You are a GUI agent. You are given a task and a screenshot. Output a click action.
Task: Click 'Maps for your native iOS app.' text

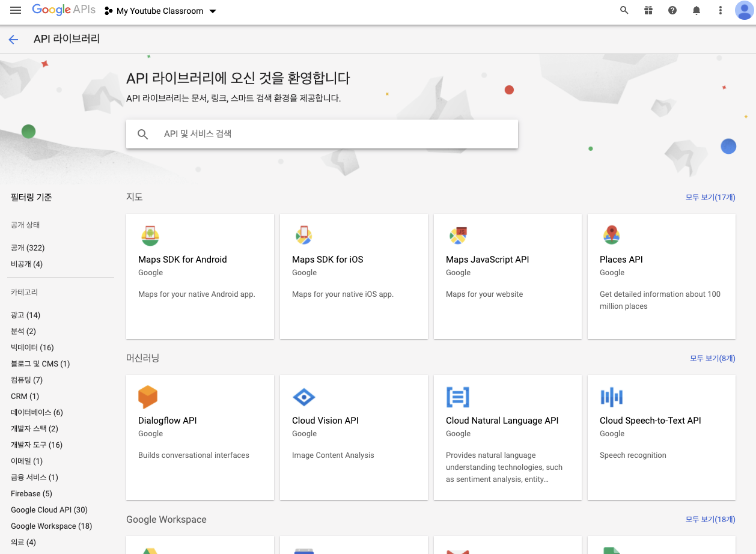point(343,294)
